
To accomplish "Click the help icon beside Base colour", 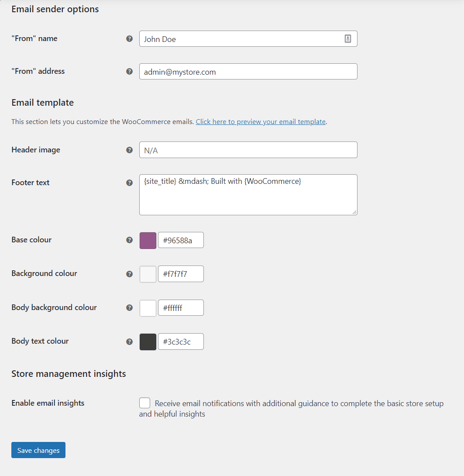I will pyautogui.click(x=129, y=240).
